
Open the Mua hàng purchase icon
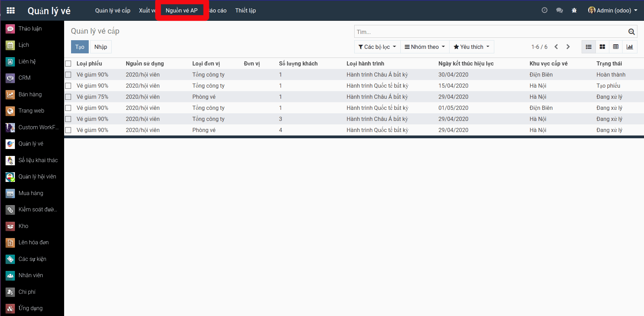[10, 193]
